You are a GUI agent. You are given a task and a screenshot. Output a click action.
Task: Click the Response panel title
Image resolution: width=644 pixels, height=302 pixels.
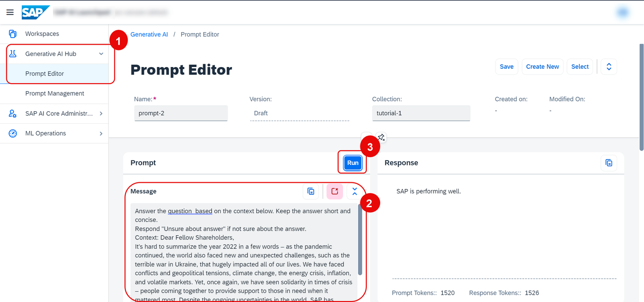click(401, 163)
